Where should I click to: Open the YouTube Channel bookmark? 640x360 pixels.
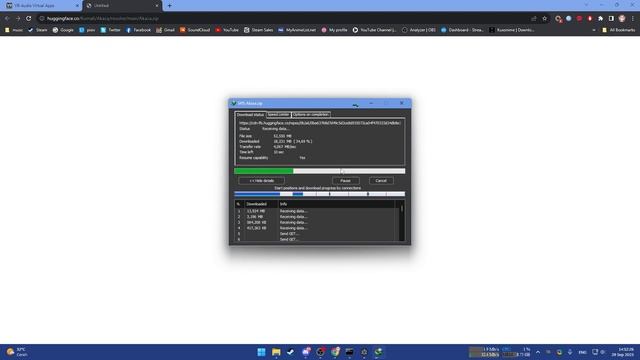374,30
